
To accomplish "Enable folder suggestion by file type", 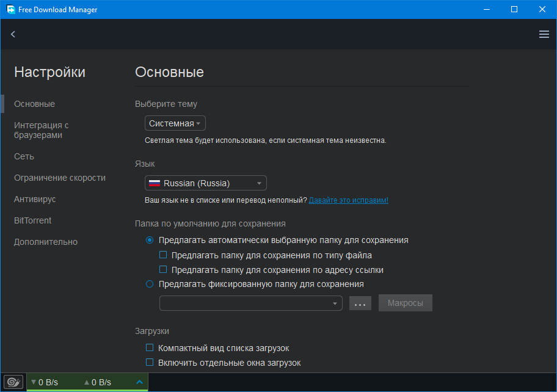I will click(x=163, y=255).
